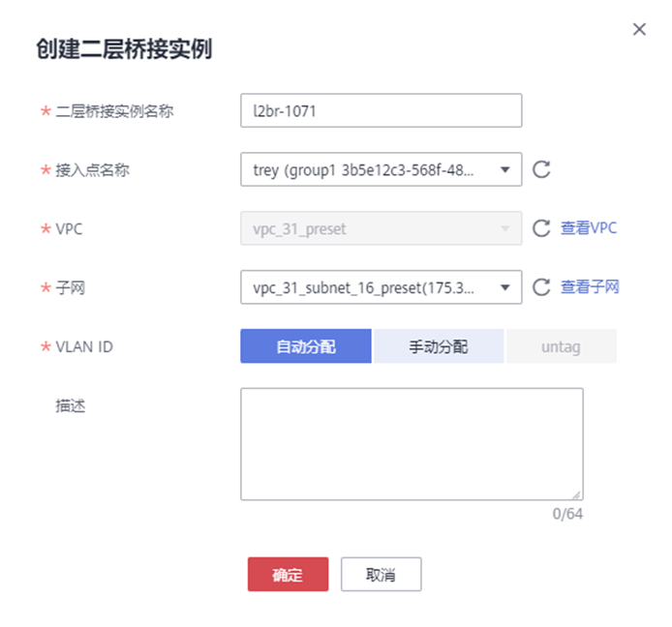The height and width of the screenshot is (627, 672).
Task: Expand the vpc_31_preset VPC dropdown
Action: [x=381, y=228]
